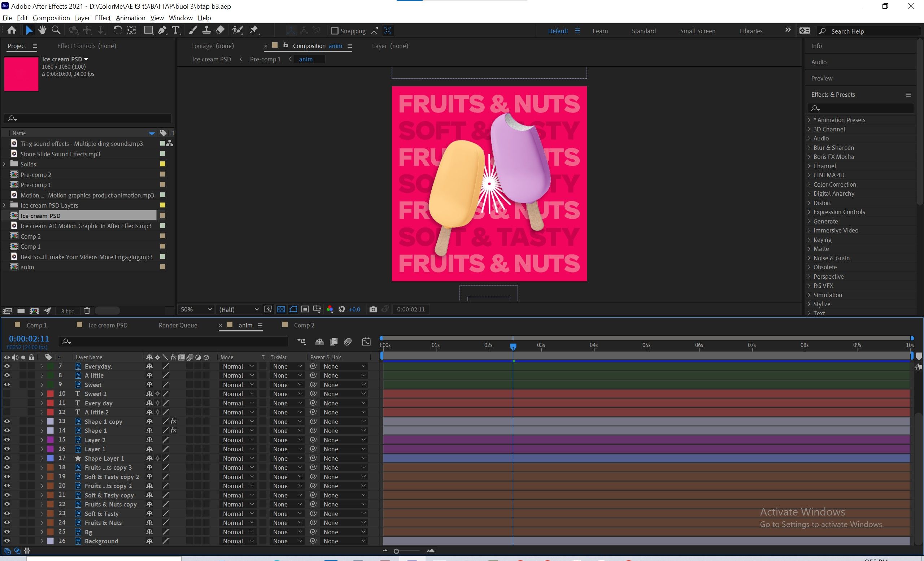Click the Preview panel header
924x561 pixels.
821,78
